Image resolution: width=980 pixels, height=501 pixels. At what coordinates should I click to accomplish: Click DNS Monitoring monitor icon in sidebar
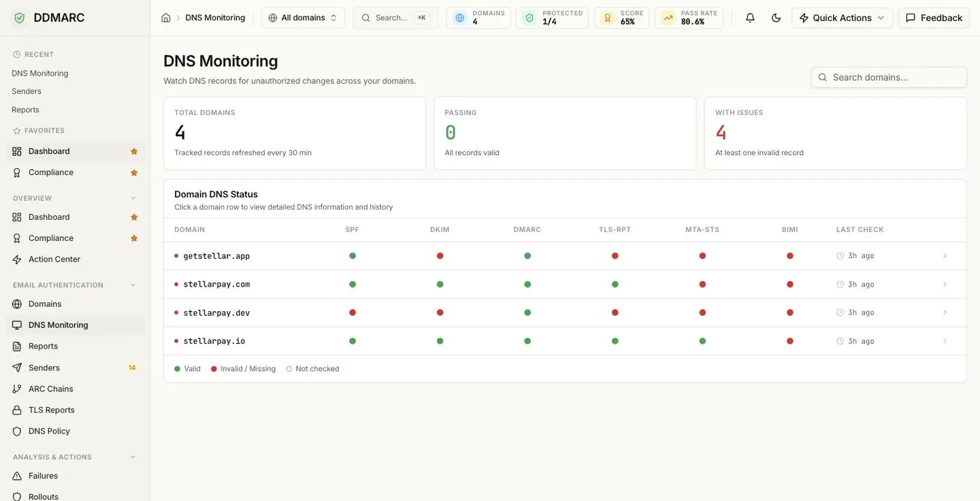coord(17,325)
